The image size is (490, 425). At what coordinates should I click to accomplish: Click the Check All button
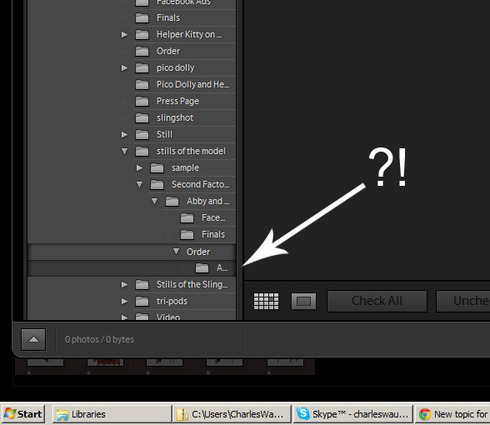click(377, 301)
